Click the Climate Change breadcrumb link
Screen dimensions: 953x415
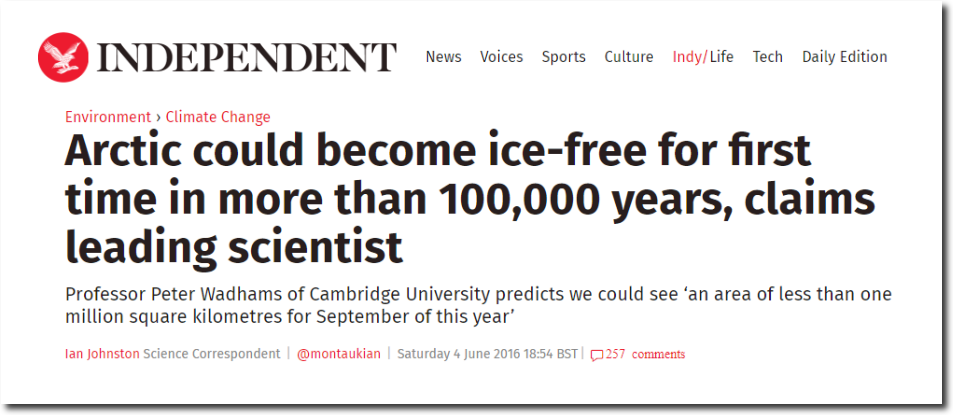[218, 117]
